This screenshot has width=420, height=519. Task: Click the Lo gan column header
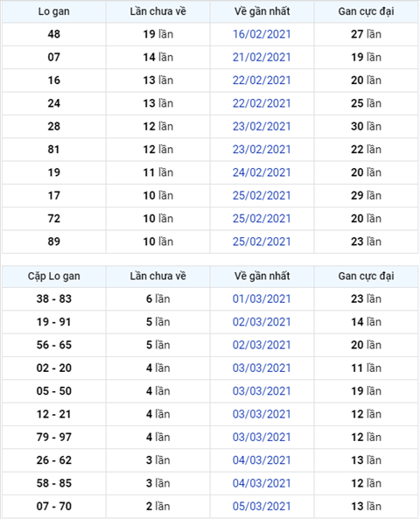click(x=54, y=11)
